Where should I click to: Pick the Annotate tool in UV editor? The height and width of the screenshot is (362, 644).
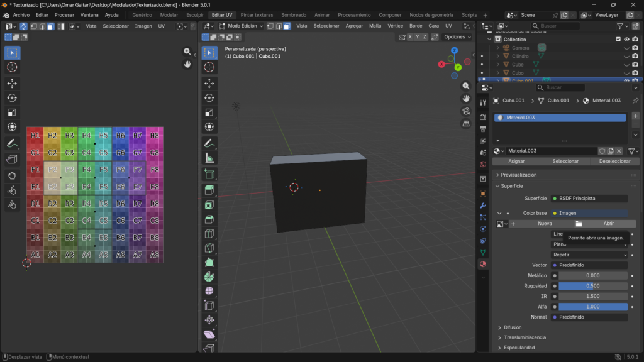point(12,143)
